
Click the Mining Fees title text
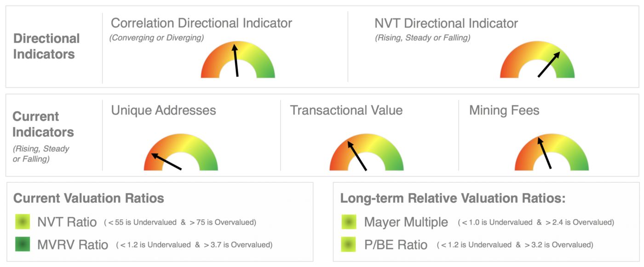point(504,110)
